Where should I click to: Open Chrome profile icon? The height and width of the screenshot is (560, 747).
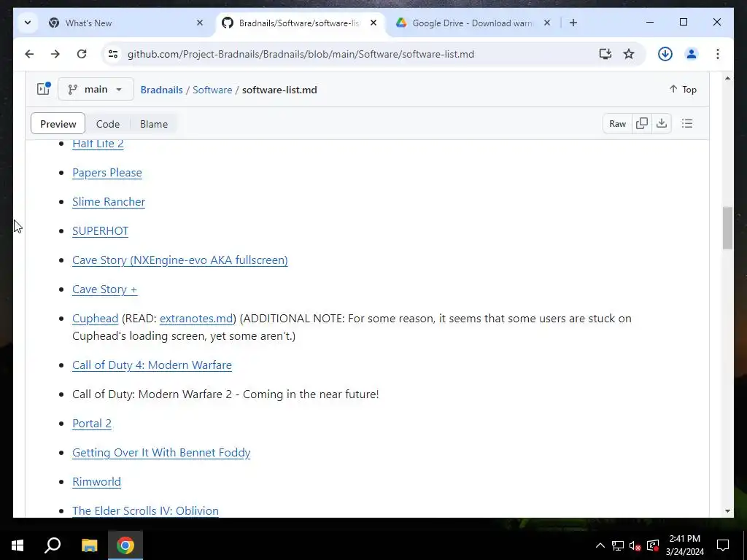click(x=692, y=54)
